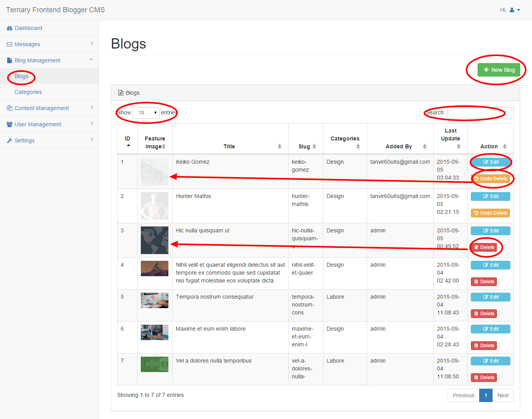Open Dashboard from sidebar
This screenshot has width=532, height=419.
click(28, 28)
